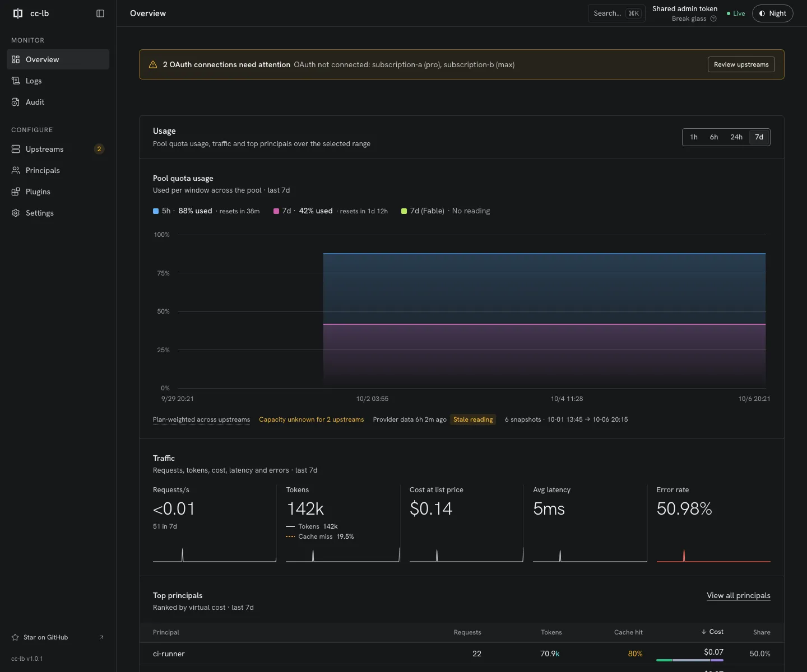Viewport: 807px width, 672px height.
Task: Open the Settings page
Action: pyautogui.click(x=58, y=213)
